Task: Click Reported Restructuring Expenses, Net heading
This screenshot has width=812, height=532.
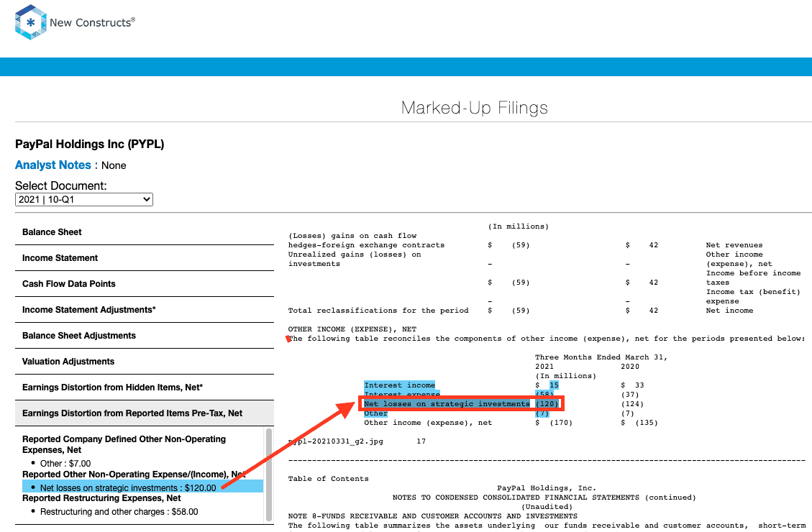Action: (x=101, y=497)
